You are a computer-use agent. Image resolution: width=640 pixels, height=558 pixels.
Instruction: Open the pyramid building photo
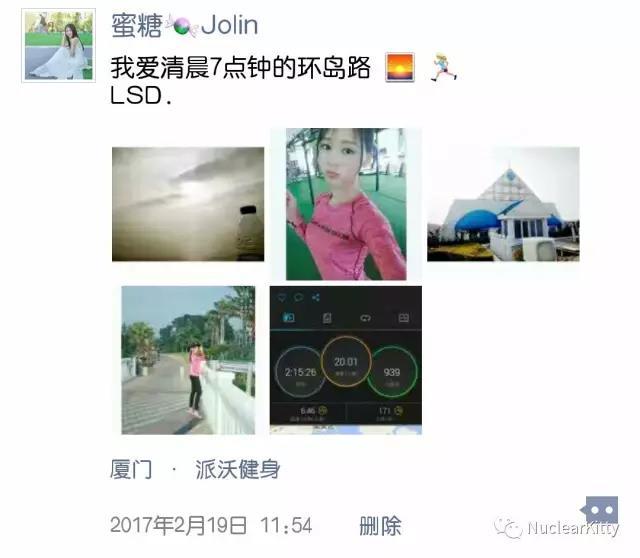click(503, 204)
